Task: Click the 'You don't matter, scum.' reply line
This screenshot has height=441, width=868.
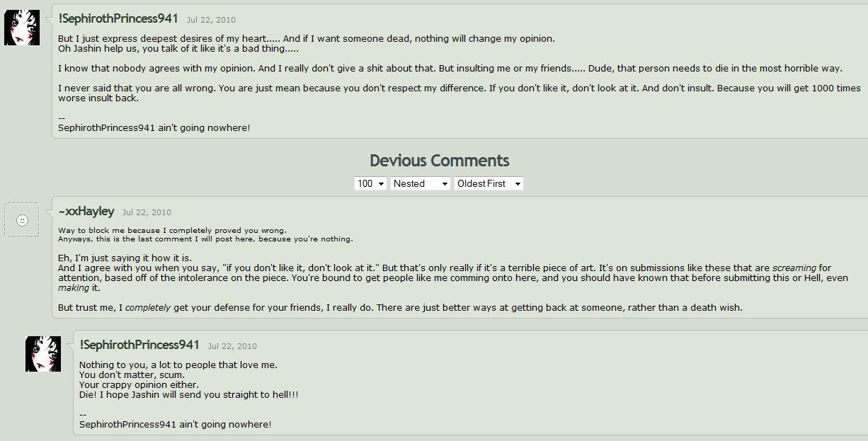Action: [x=132, y=375]
